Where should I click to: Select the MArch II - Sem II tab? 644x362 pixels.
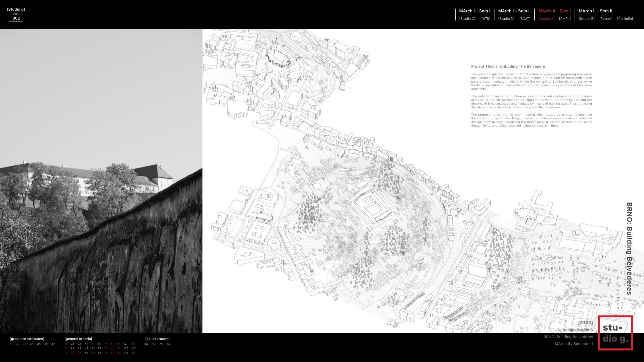coord(595,11)
